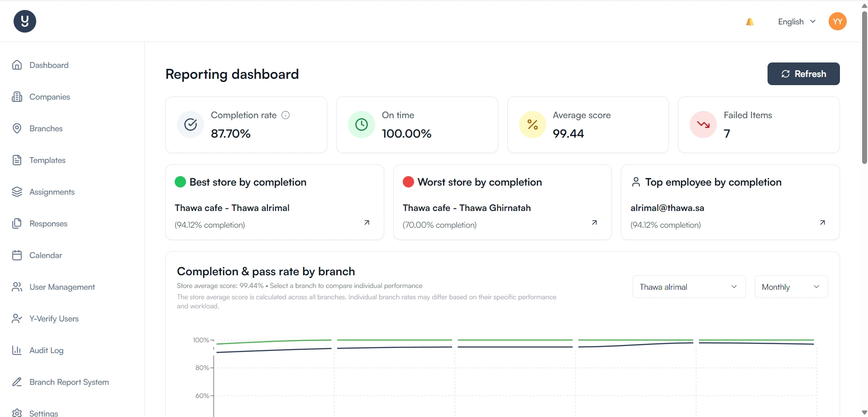This screenshot has height=417, width=868.
Task: Open the Monthly period dropdown
Action: [x=791, y=287]
